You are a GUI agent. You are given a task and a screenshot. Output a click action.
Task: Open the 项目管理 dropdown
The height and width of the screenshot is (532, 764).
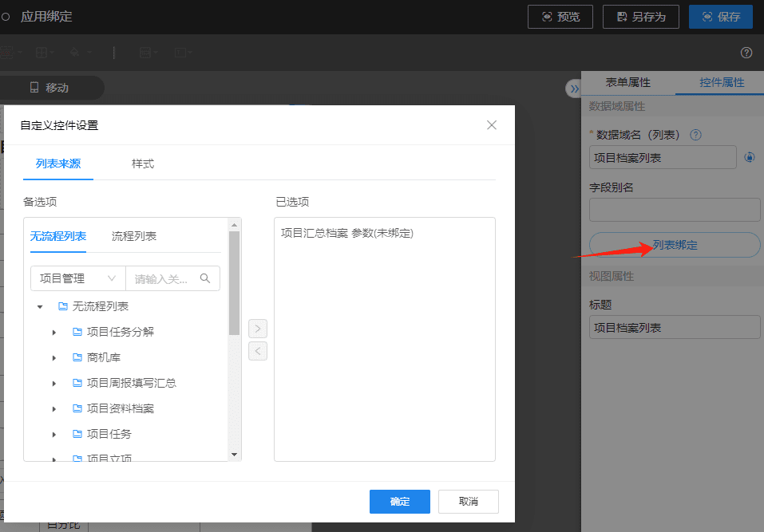tap(78, 278)
